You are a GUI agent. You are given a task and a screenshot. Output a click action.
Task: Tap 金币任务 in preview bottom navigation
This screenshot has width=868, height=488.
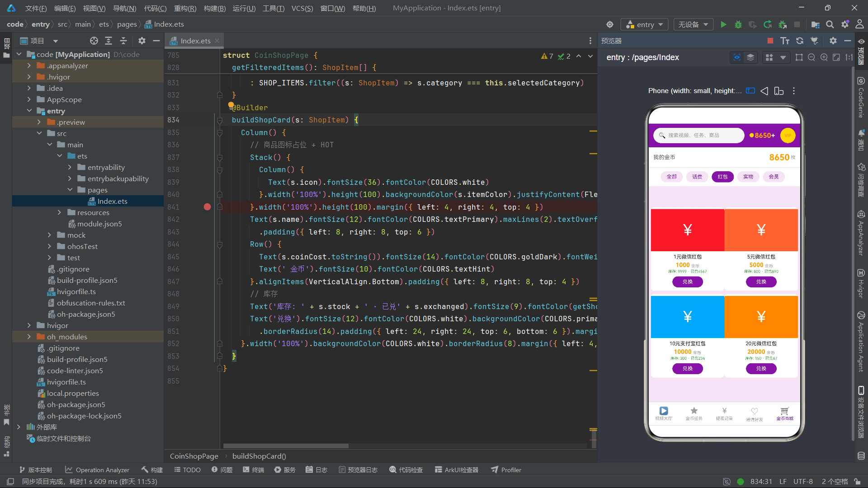click(x=694, y=413)
